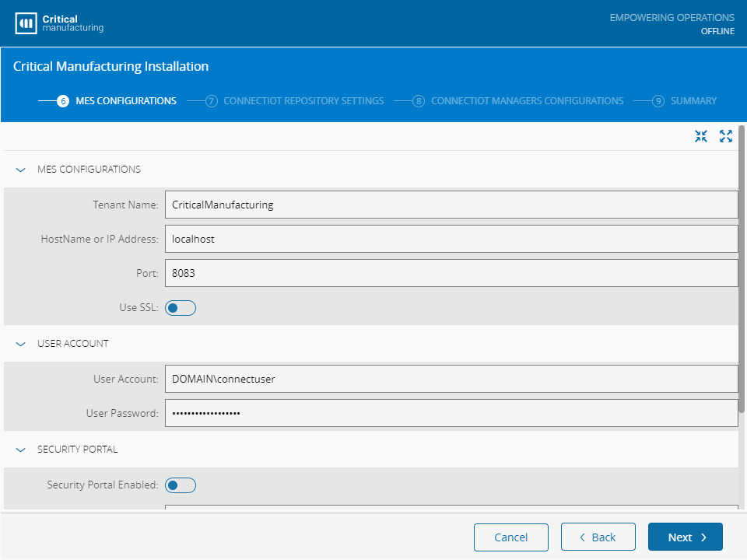Click the USER ACCOUNT section heading

click(x=73, y=344)
